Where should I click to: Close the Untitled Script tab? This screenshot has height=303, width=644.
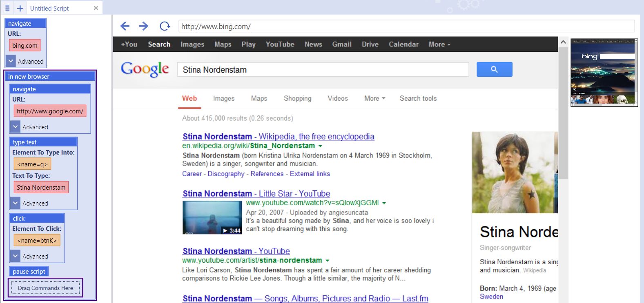coord(96,8)
